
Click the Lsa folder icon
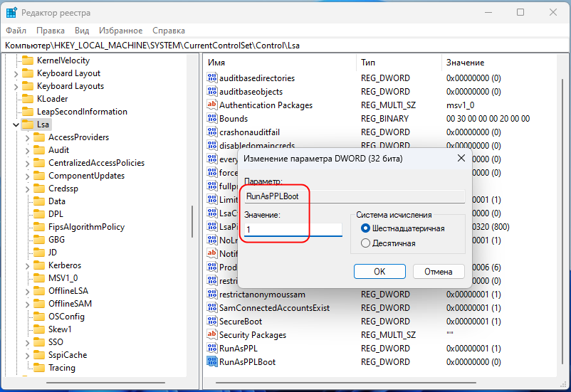(x=28, y=124)
